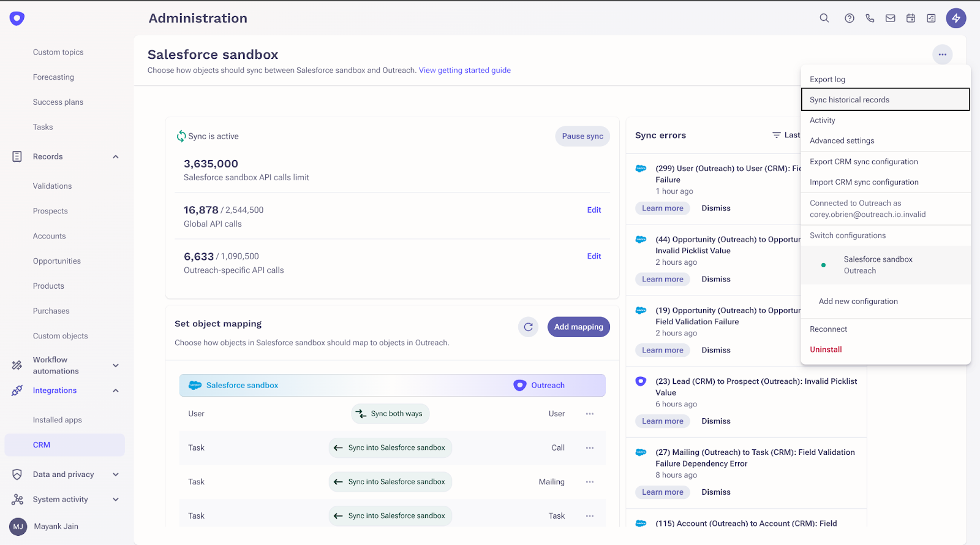The height and width of the screenshot is (545, 980).
Task: Open the mail envelope icon
Action: tap(891, 18)
